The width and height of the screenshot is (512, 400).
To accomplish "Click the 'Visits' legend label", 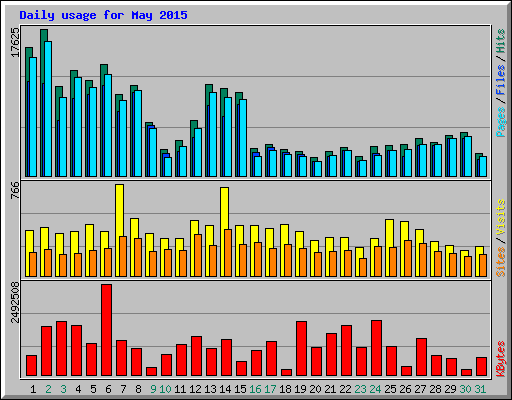I will pyautogui.click(x=500, y=218).
